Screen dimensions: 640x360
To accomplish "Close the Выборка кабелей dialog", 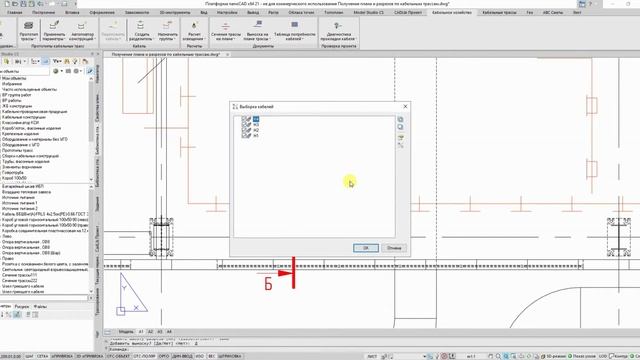I will click(405, 107).
